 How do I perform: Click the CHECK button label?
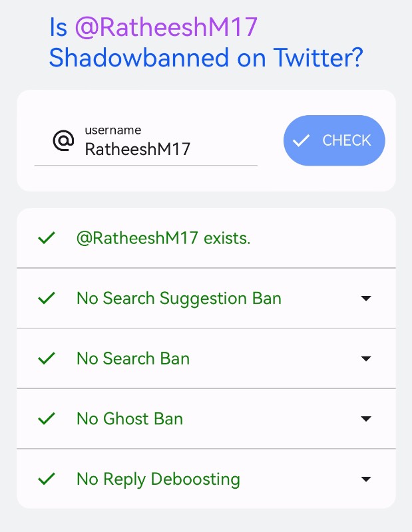pyautogui.click(x=347, y=140)
